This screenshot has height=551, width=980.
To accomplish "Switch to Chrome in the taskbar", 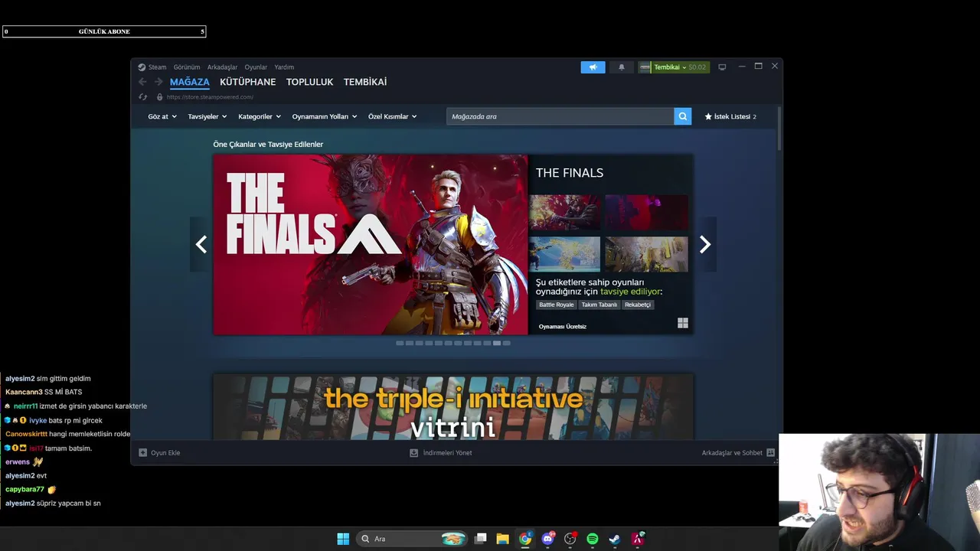I will [525, 539].
